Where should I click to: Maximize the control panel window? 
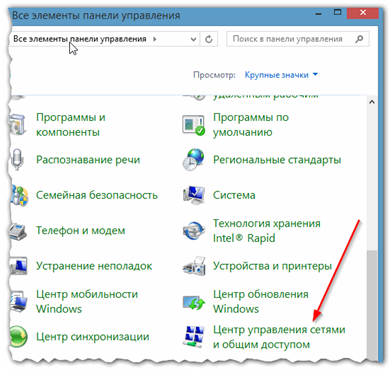coord(337,13)
